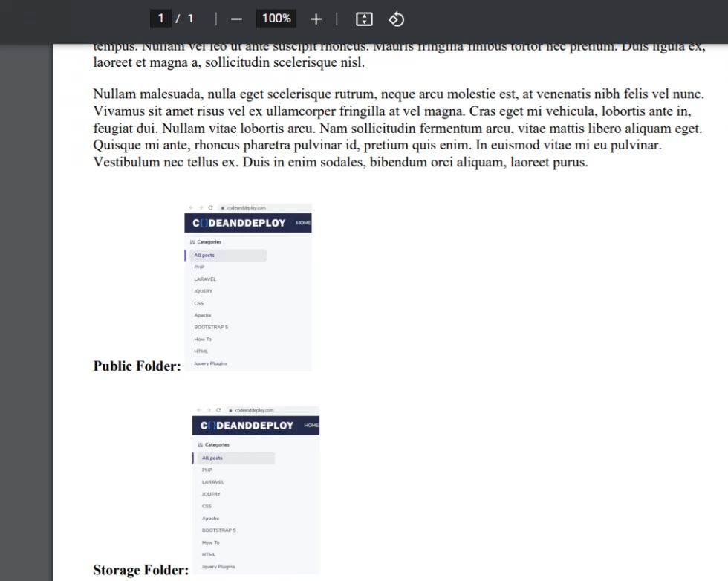Image resolution: width=728 pixels, height=581 pixels.
Task: Open HOME in the Storage Folder screenshot navbar
Action: click(x=312, y=425)
